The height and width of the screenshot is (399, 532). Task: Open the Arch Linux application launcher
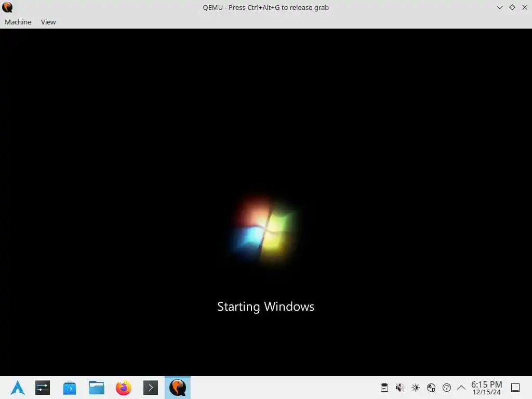[x=18, y=388]
